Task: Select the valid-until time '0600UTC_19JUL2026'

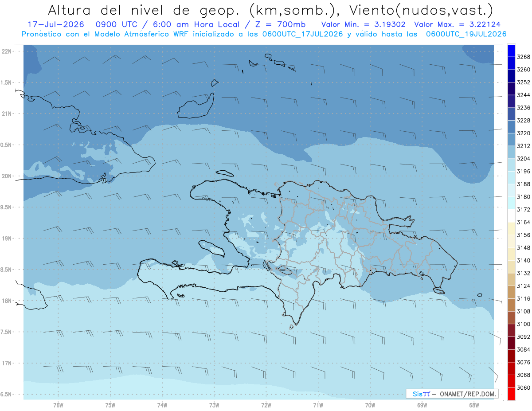Action: 466,34
